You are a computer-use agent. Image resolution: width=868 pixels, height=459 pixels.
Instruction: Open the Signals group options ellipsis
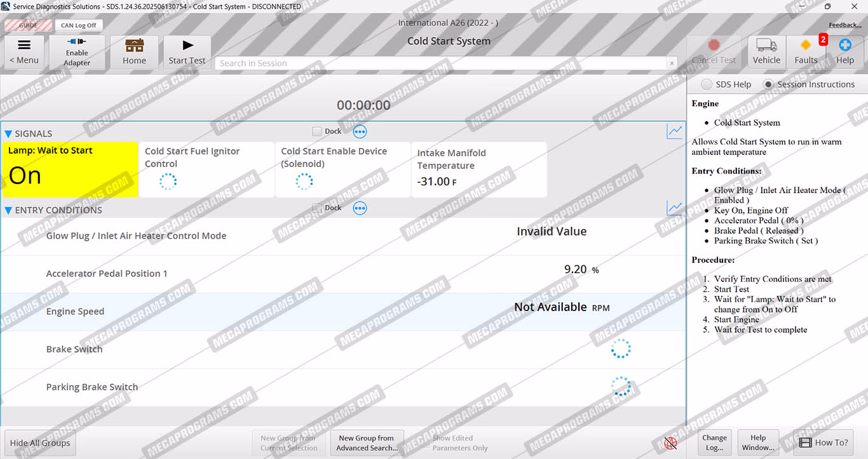pyautogui.click(x=360, y=131)
